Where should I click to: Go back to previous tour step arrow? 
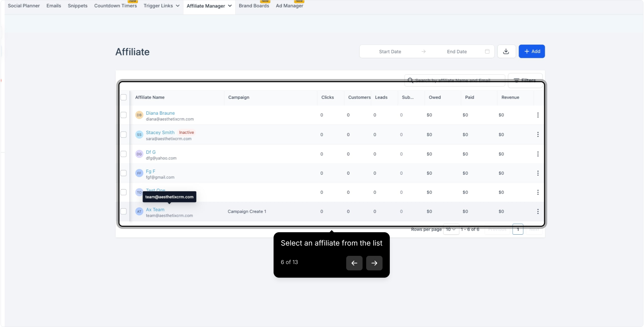point(354,263)
